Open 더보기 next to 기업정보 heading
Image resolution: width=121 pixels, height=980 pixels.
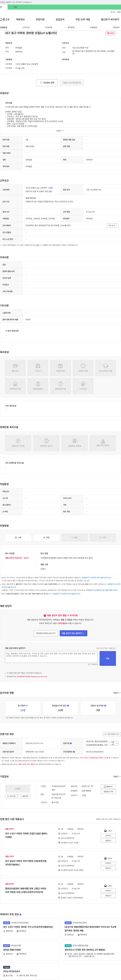pos(117,777)
